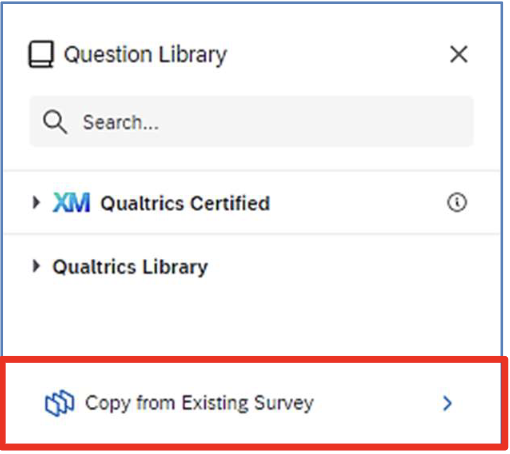Screen dimensions: 510x454
Task: Open the Qualtrics Certified info icon
Action: (457, 202)
